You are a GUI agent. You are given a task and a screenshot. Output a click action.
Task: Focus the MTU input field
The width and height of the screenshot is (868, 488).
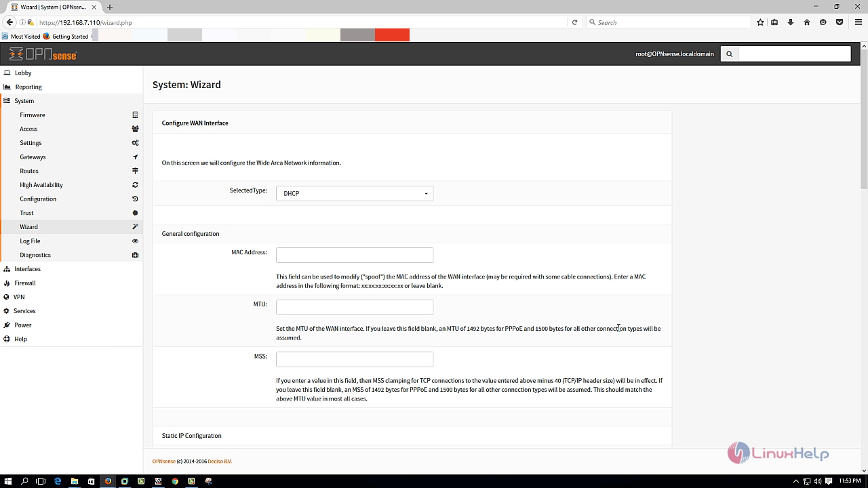355,307
